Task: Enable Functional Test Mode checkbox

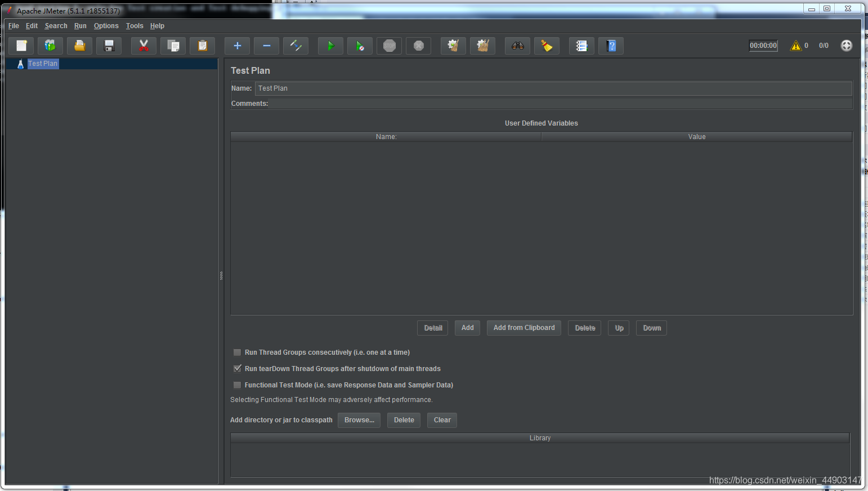Action: pyautogui.click(x=238, y=385)
